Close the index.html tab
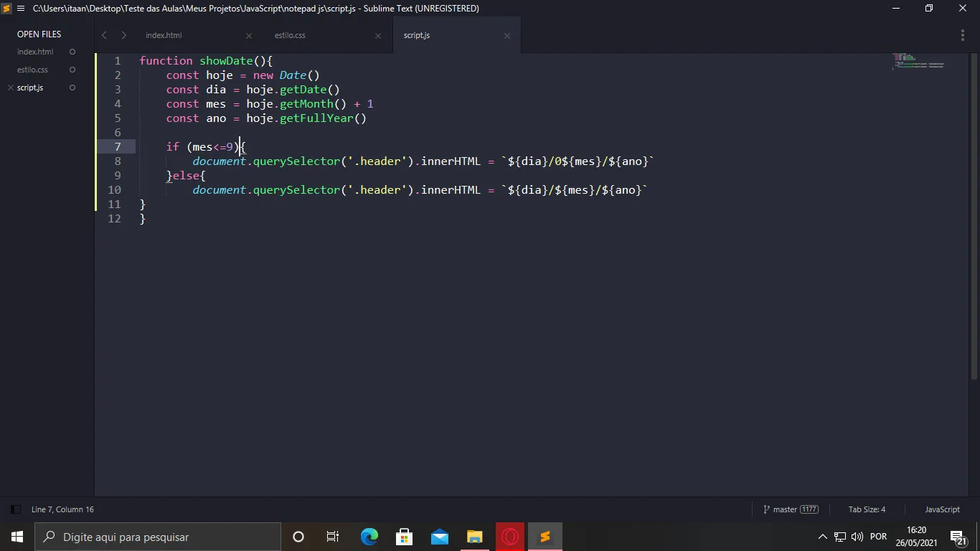 click(249, 36)
